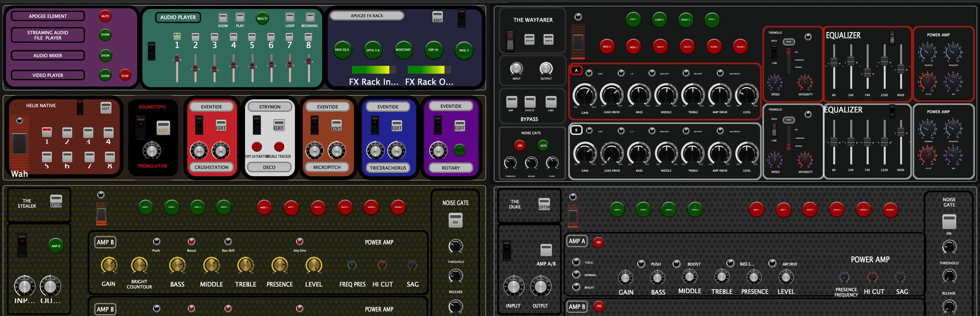This screenshot has width=980, height=316.
Task: Open the OPTO 3 A compressor plugin
Action: coord(372,50)
